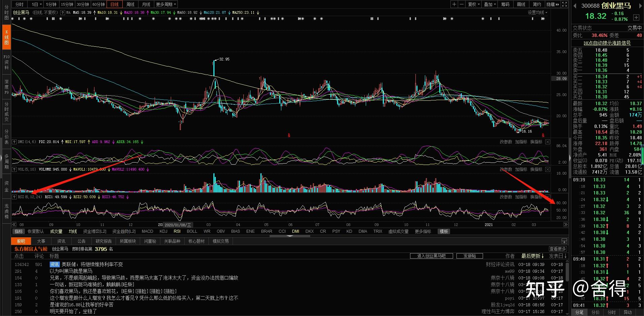Sort posts by 最后更新
Screen dimensions: 644x316
point(532,256)
